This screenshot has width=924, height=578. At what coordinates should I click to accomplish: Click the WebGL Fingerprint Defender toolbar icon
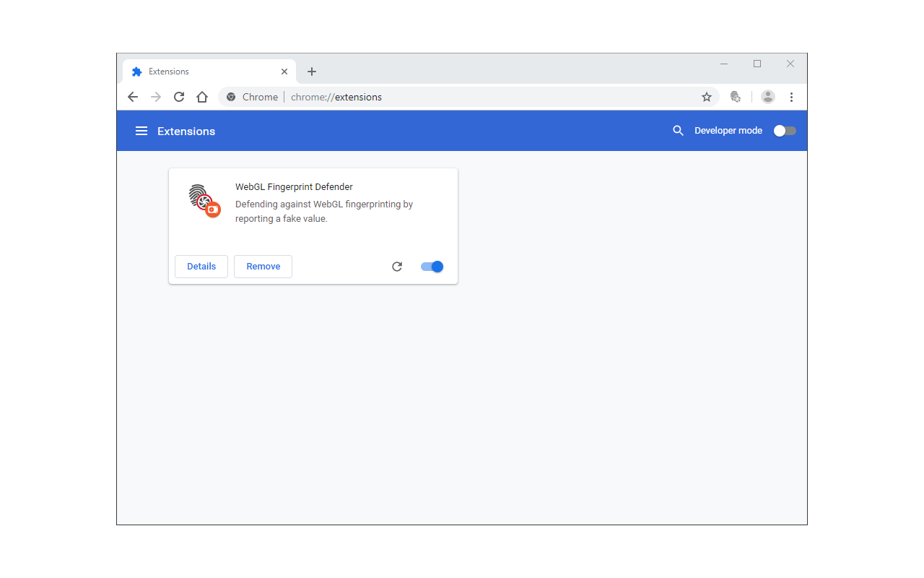[736, 96]
